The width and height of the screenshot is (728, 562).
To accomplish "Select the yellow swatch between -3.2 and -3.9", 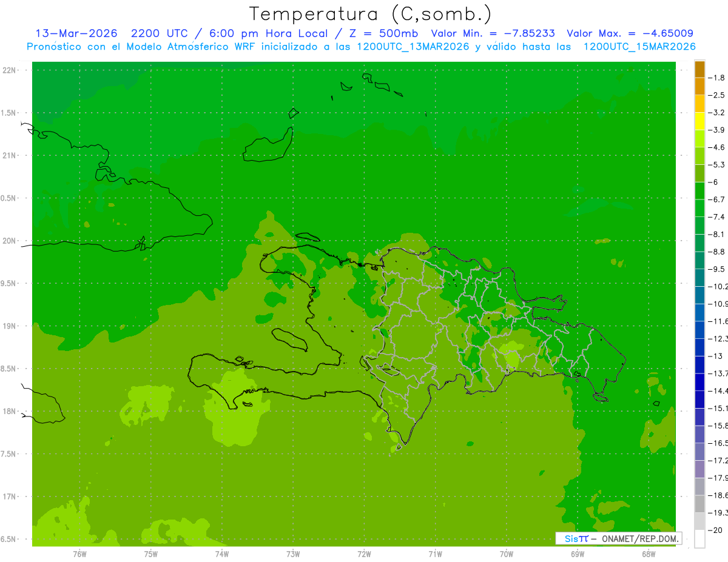I will (699, 121).
